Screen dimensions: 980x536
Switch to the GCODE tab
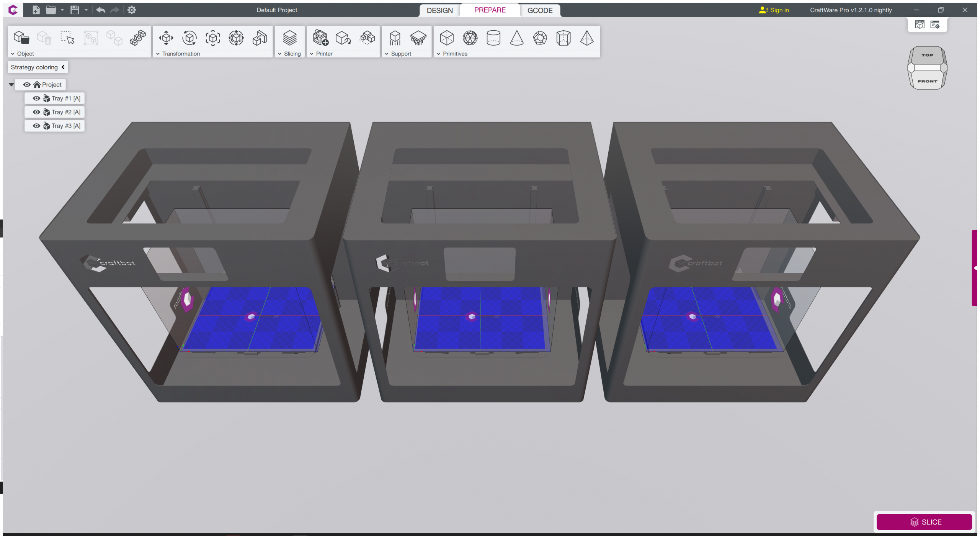pos(540,10)
